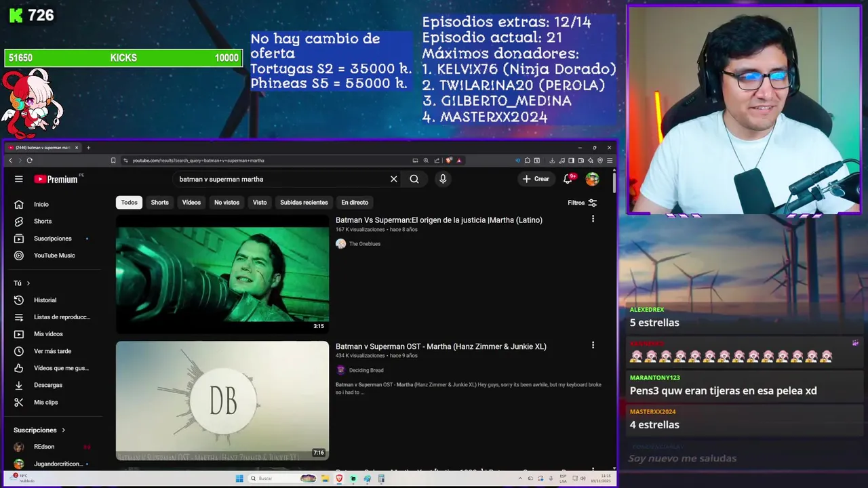Click the YouTube Premium logo
This screenshot has width=868, height=488.
56,179
